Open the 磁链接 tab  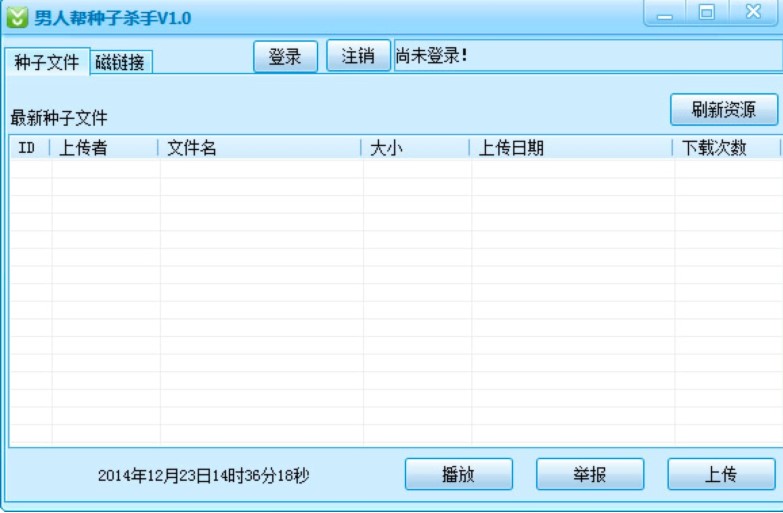click(x=120, y=62)
